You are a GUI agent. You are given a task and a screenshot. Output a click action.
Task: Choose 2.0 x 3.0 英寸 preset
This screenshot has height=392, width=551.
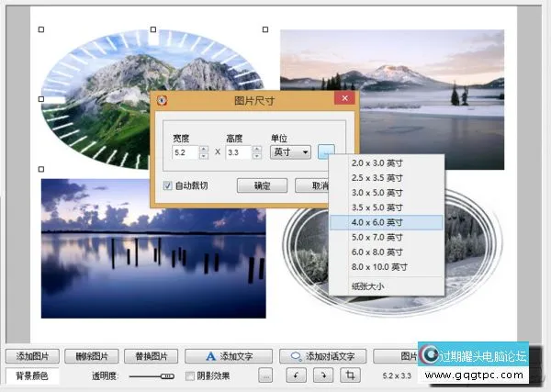pyautogui.click(x=387, y=163)
